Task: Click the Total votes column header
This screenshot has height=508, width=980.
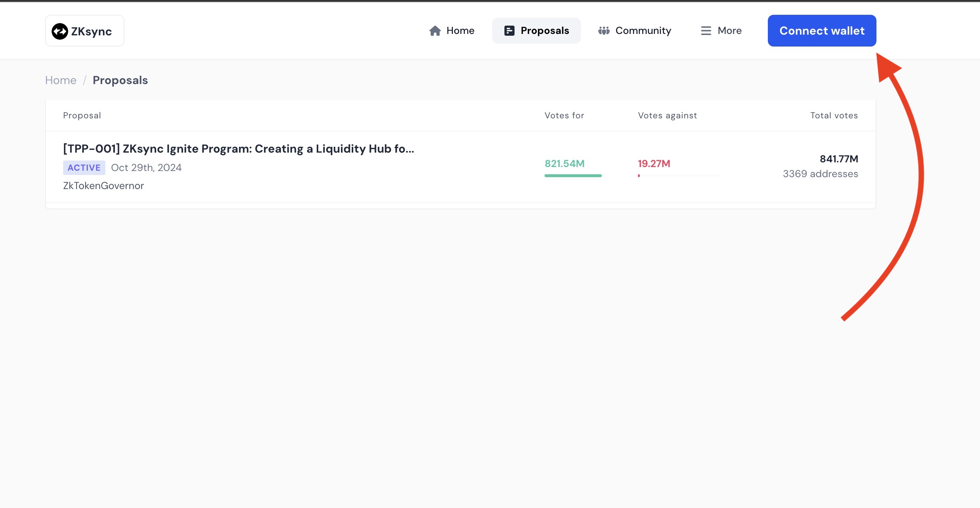Action: coord(834,116)
